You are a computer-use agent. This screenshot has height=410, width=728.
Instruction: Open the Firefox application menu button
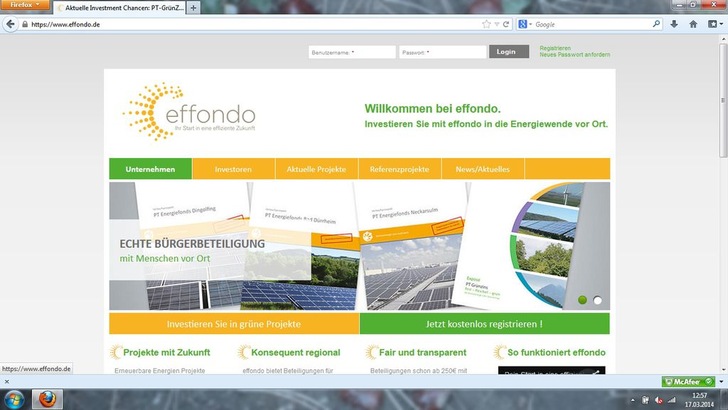pos(24,5)
